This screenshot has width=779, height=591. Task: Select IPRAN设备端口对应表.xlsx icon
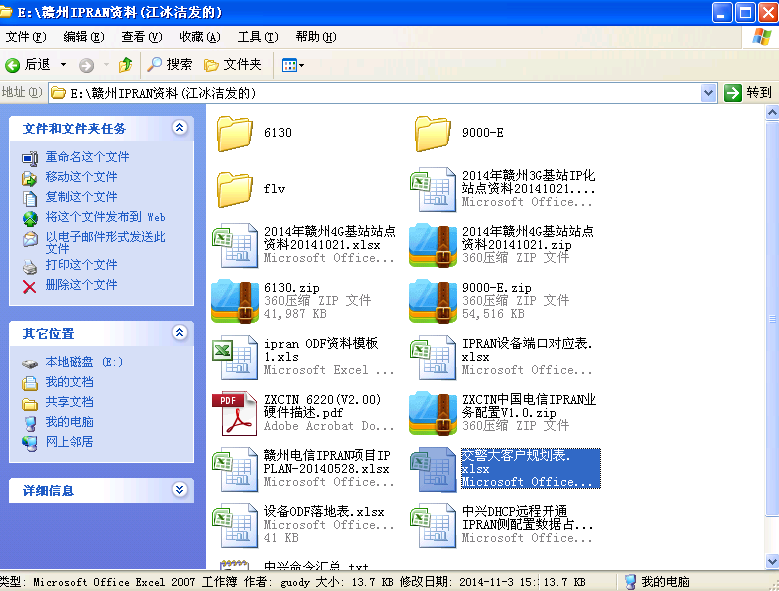click(433, 358)
